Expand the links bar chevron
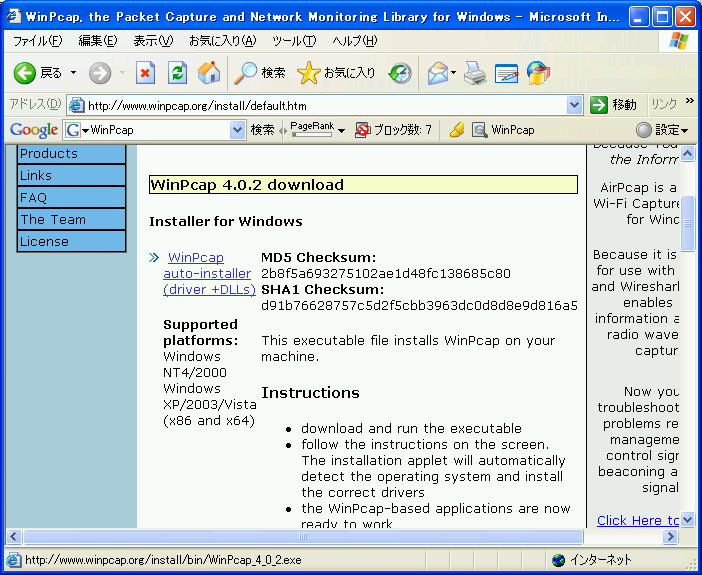This screenshot has height=575, width=702. 690,100
